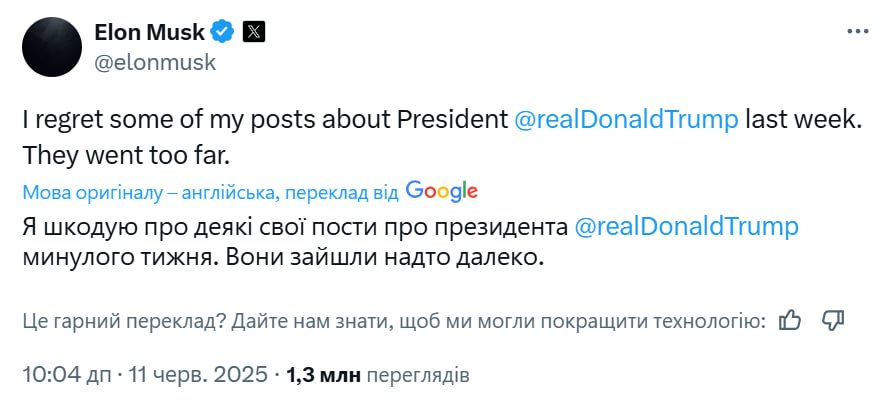The height and width of the screenshot is (403, 882).
Task: Click the Google logo
Action: point(441,191)
